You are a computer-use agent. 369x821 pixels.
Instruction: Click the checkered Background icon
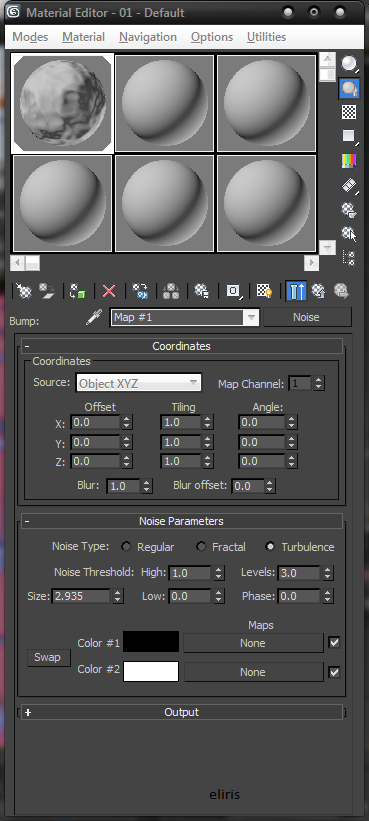[x=349, y=112]
